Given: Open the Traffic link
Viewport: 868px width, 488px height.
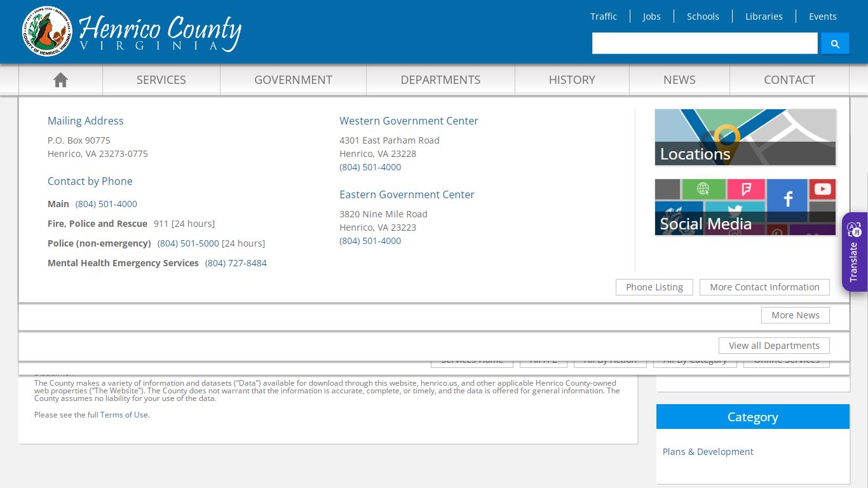Looking at the screenshot, I should (604, 17).
